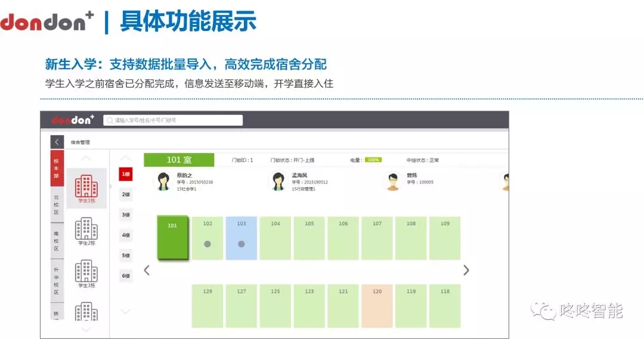
Task: Open 蔡韵之's student avatar
Action: click(x=164, y=181)
